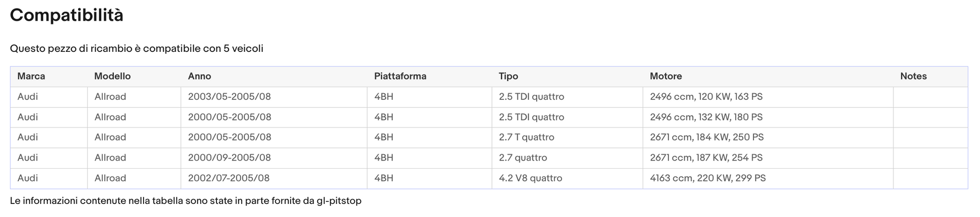
Task: Click the compatible with 5 veicoli text
Action: coord(136,48)
